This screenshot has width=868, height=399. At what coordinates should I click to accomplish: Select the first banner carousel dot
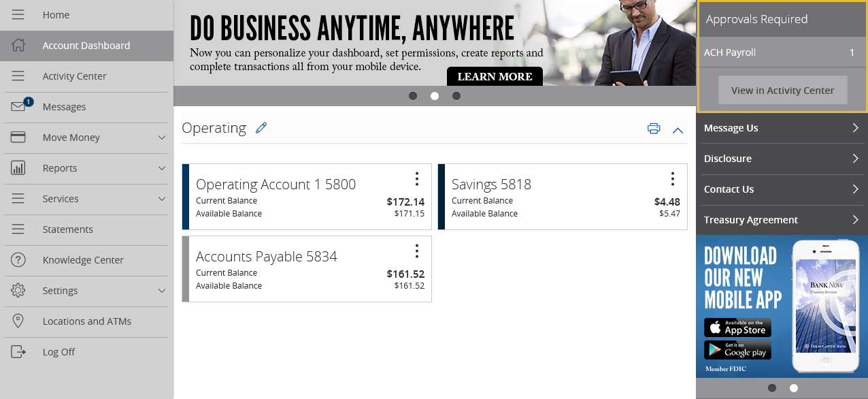tap(413, 96)
